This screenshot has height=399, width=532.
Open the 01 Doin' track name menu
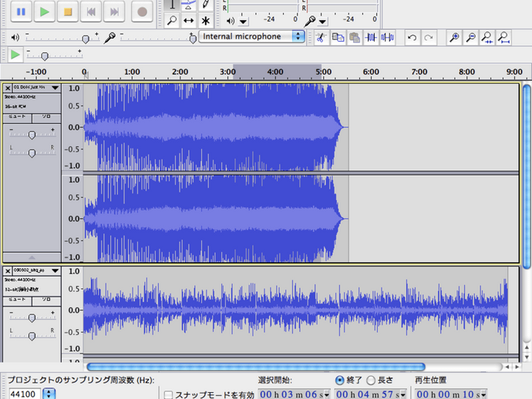click(x=37, y=88)
